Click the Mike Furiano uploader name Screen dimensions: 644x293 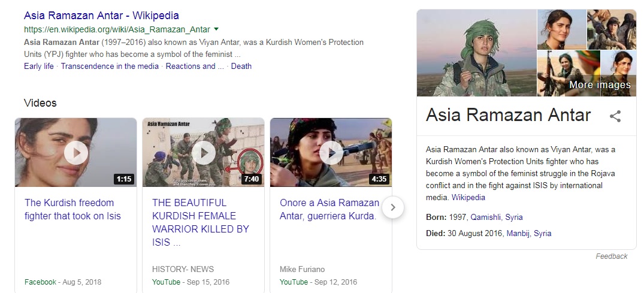[302, 269]
